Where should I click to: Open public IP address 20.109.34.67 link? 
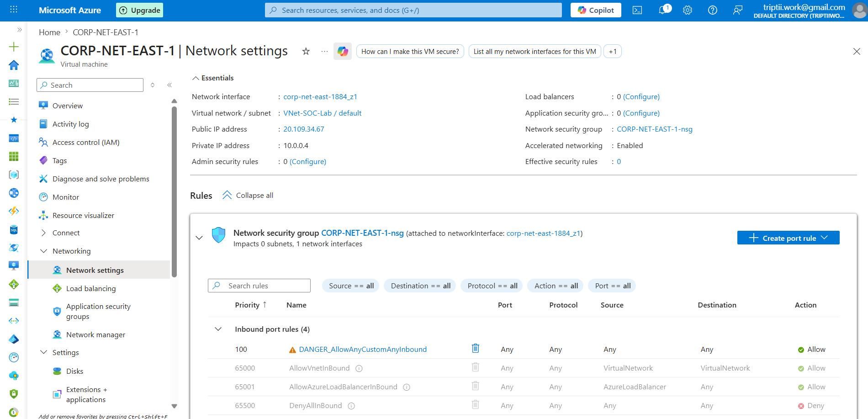(x=304, y=129)
